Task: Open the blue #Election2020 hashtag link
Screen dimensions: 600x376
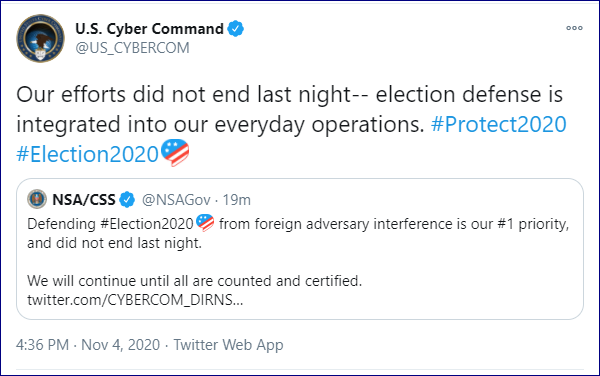Action: point(87,155)
